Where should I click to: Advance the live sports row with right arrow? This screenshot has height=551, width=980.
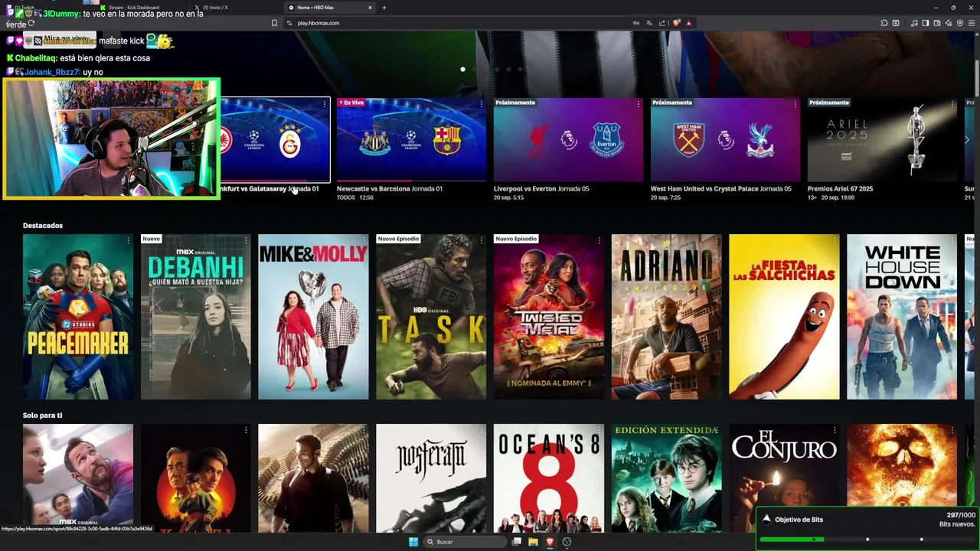pos(967,139)
